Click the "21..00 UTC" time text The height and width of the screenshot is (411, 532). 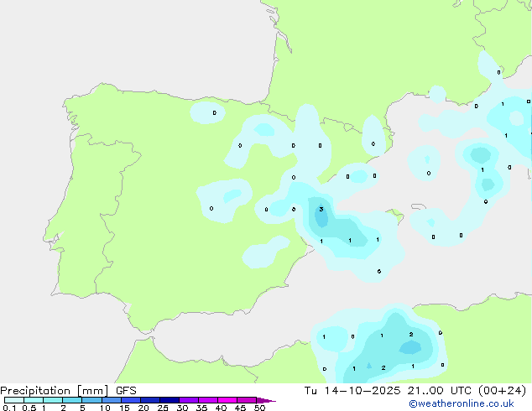440,391
